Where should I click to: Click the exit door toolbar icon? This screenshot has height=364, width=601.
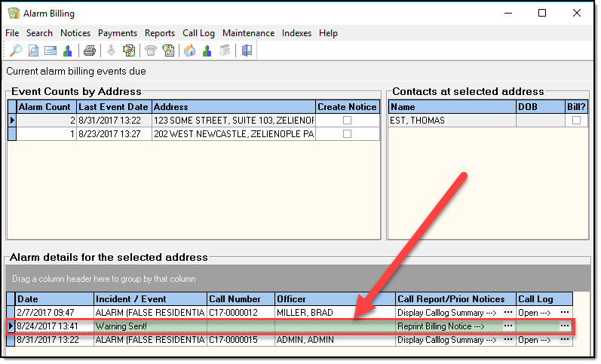click(247, 51)
